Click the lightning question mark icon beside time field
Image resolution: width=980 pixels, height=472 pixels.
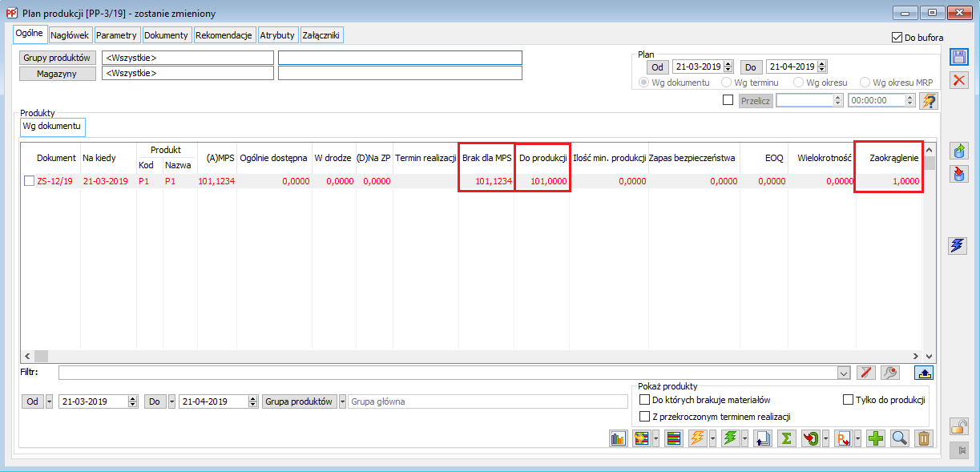click(929, 101)
